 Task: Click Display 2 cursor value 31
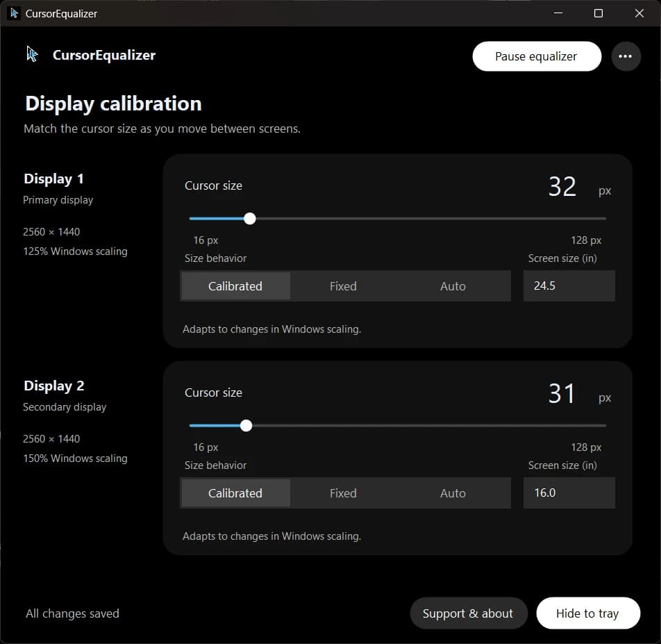pyautogui.click(x=561, y=393)
